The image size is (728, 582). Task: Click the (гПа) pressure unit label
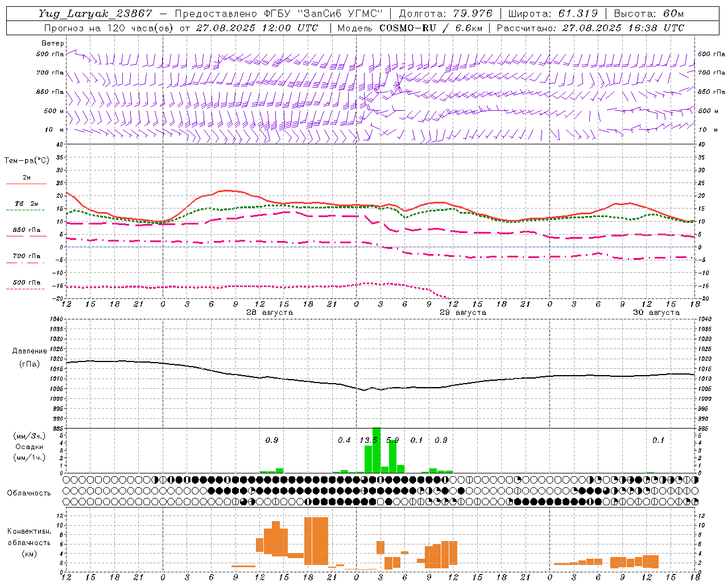click(x=30, y=364)
